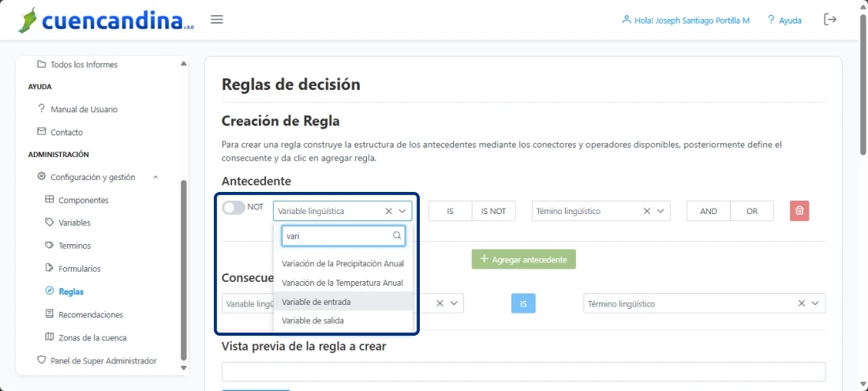Clear antecedent Término lingüístico selection

[x=647, y=211]
